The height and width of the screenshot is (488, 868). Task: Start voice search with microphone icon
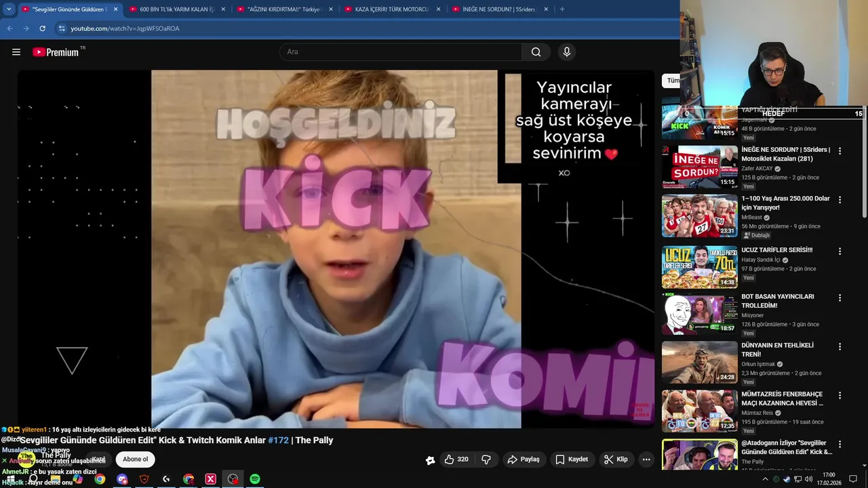(x=567, y=52)
